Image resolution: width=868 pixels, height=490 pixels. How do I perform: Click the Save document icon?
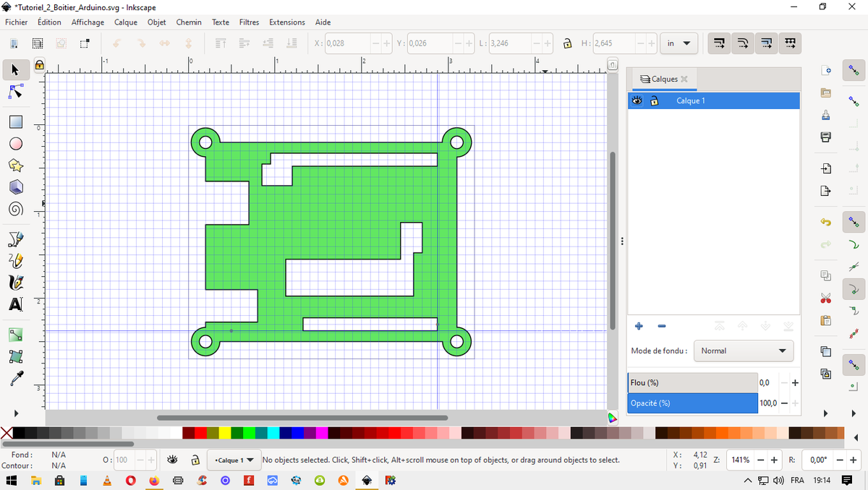pos(826,115)
